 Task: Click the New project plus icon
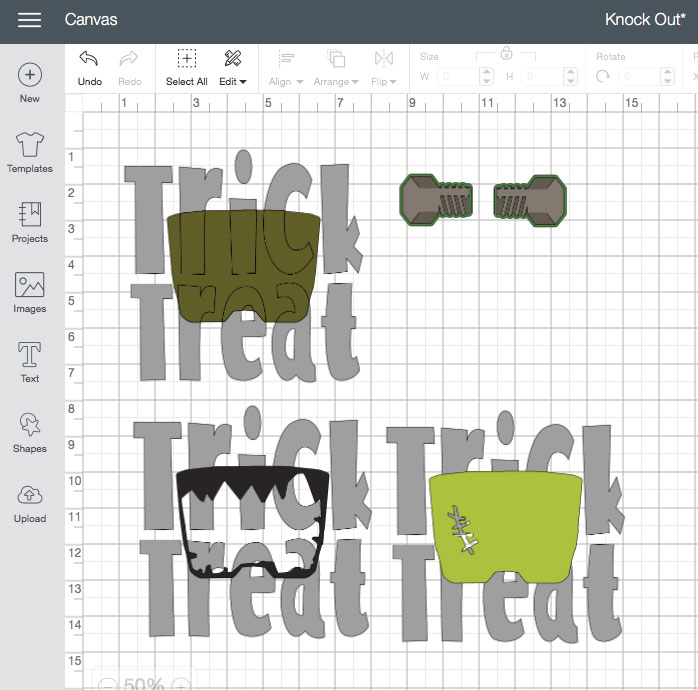[x=30, y=75]
